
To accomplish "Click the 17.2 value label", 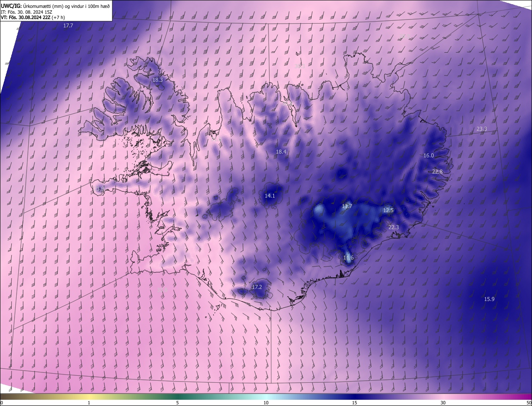I will (257, 287).
